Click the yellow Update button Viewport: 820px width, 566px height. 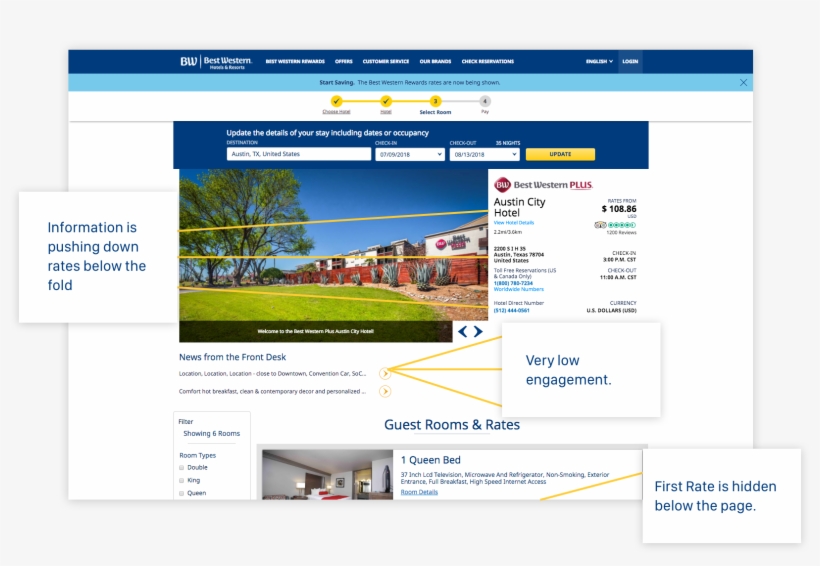pos(560,154)
